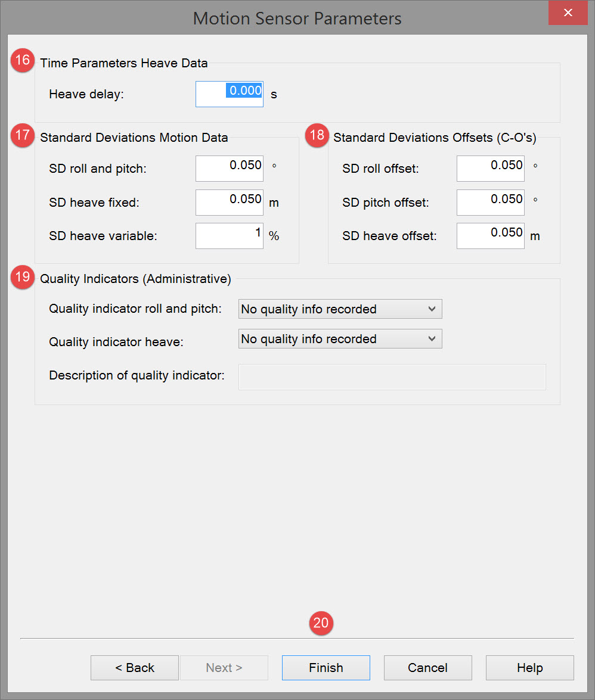The height and width of the screenshot is (700, 595).
Task: Click red marker number 19
Action: [23, 277]
